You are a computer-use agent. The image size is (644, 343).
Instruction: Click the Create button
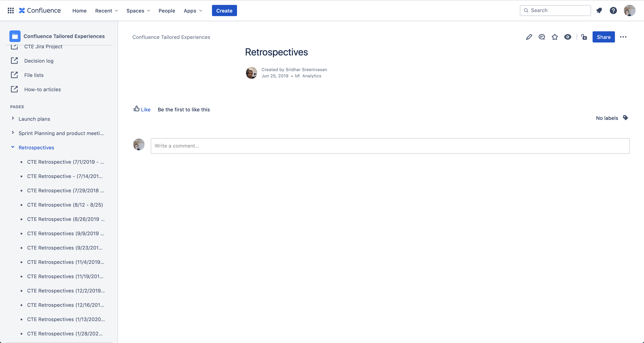pyautogui.click(x=225, y=10)
